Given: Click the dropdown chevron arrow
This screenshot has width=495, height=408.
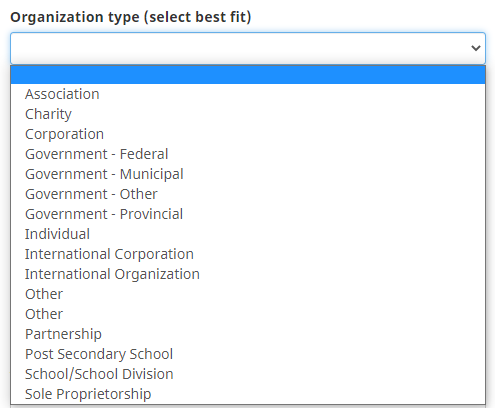Looking at the screenshot, I should tap(476, 48).
